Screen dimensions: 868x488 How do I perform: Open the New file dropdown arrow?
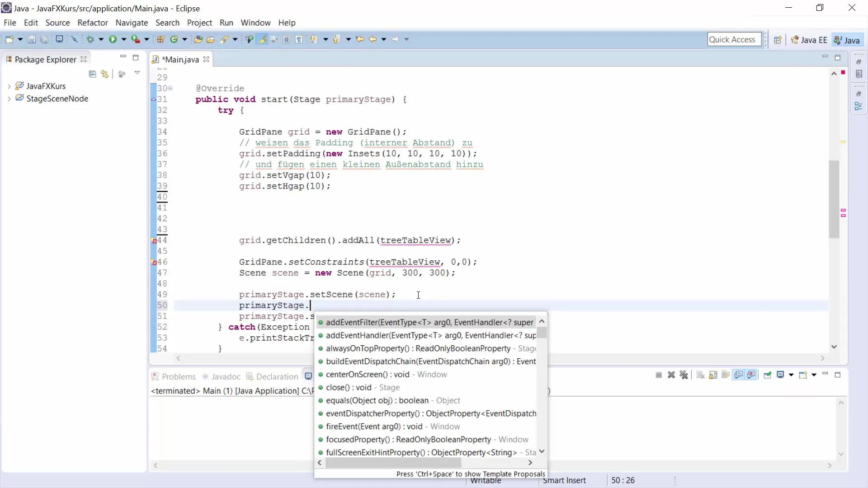(x=20, y=39)
